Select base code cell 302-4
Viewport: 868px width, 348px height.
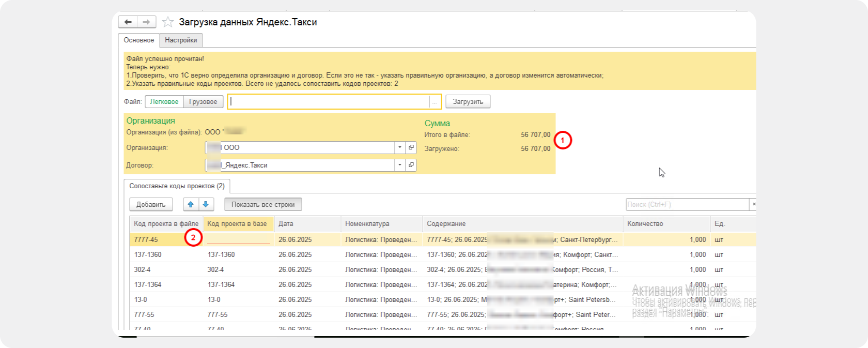pos(239,270)
